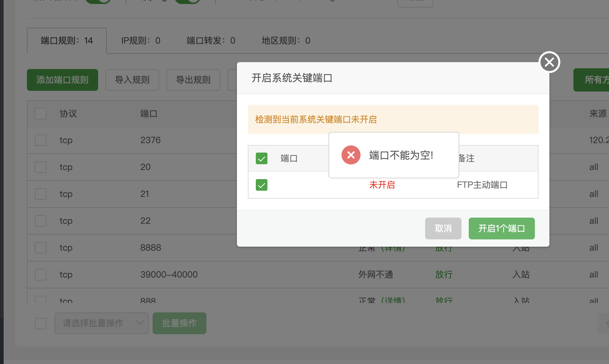609x364 pixels.
Task: Click the 备注 column header in dialog
Action: coord(466,158)
